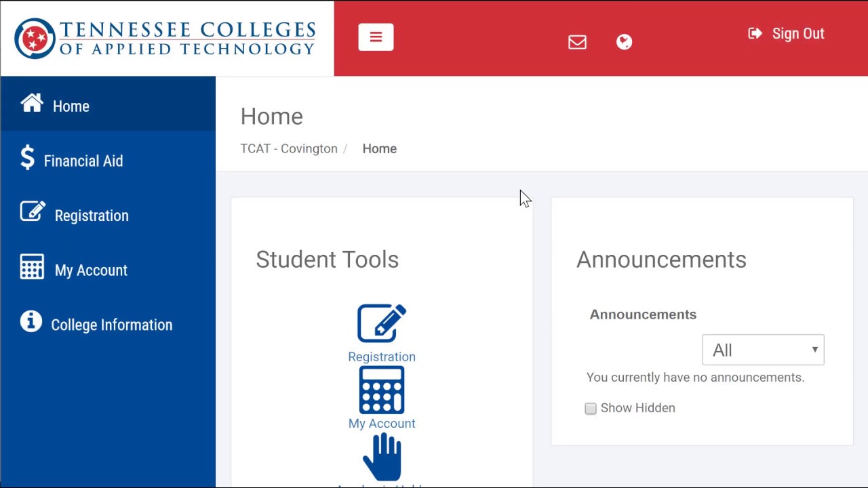Open the envelope messages icon

(577, 42)
